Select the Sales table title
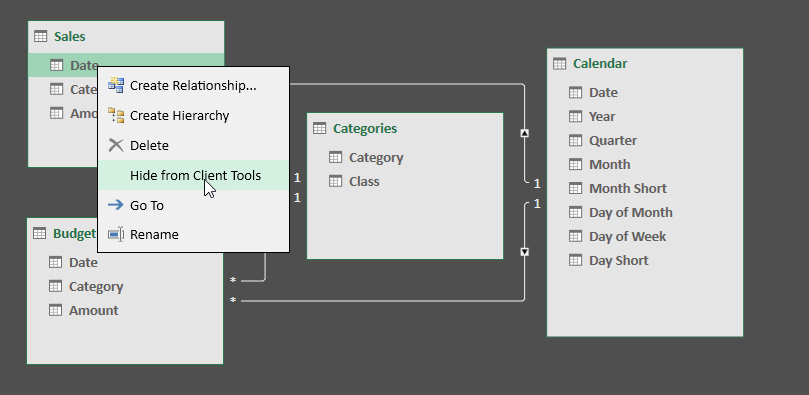Viewport: 809px width, 395px height. click(70, 37)
